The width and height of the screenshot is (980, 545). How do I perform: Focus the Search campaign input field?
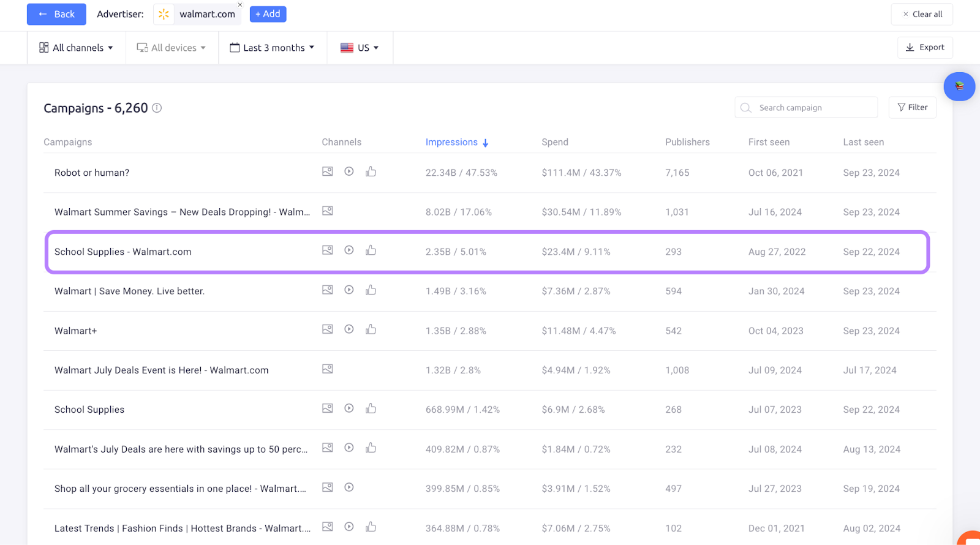[806, 108]
